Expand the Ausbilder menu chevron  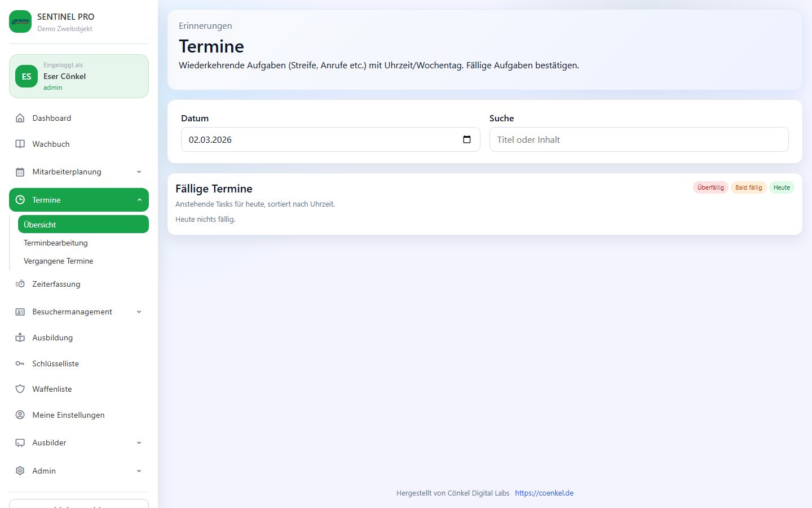point(139,443)
